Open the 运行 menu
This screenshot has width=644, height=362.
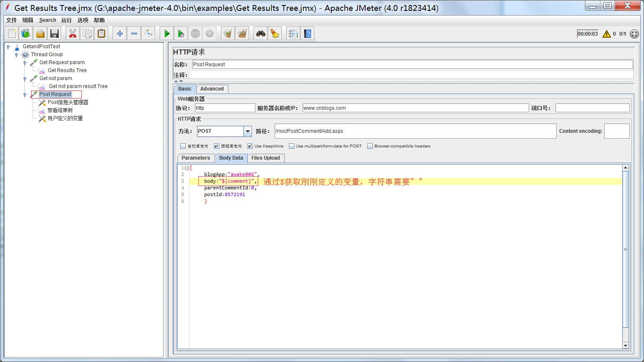coord(66,20)
